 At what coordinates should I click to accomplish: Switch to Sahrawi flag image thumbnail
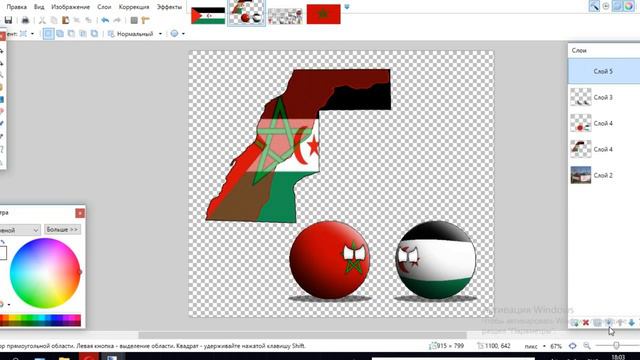coord(208,16)
